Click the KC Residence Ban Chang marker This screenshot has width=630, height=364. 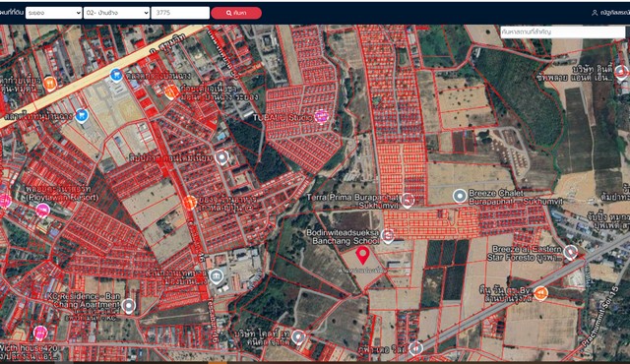[x=129, y=306]
